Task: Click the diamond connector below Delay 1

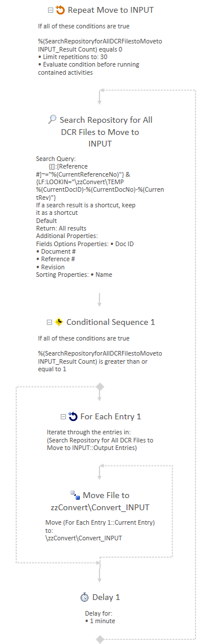Action: tap(99, 640)
